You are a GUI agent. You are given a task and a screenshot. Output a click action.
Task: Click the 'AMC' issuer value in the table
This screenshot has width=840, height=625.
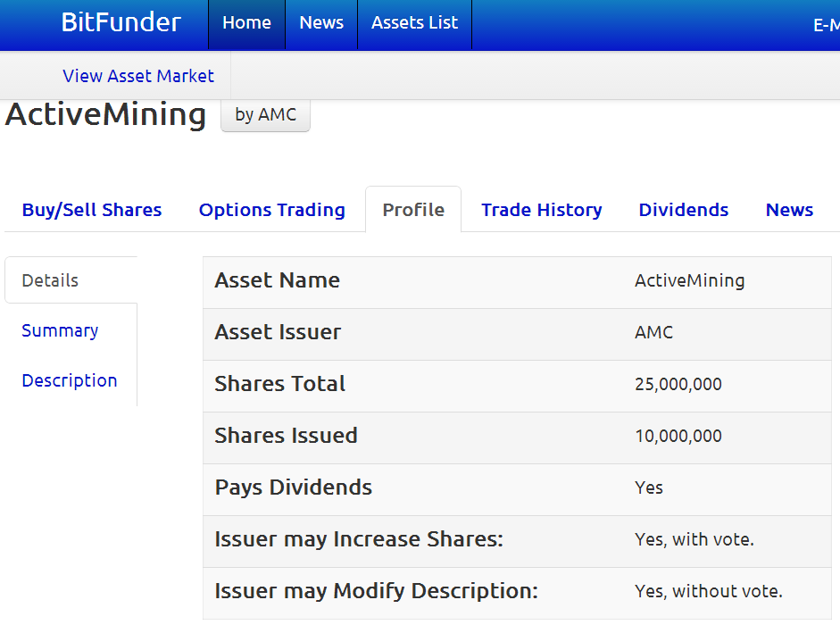pos(653,332)
